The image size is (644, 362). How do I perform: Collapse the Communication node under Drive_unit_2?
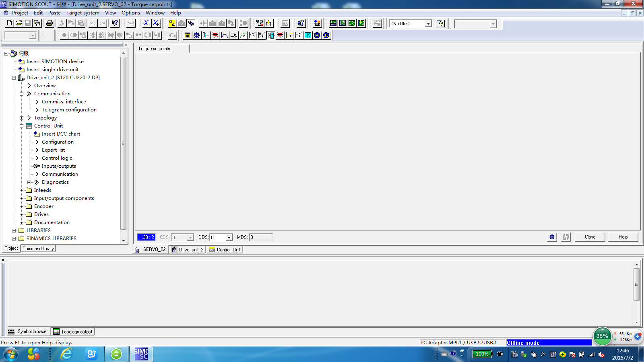coord(22,94)
